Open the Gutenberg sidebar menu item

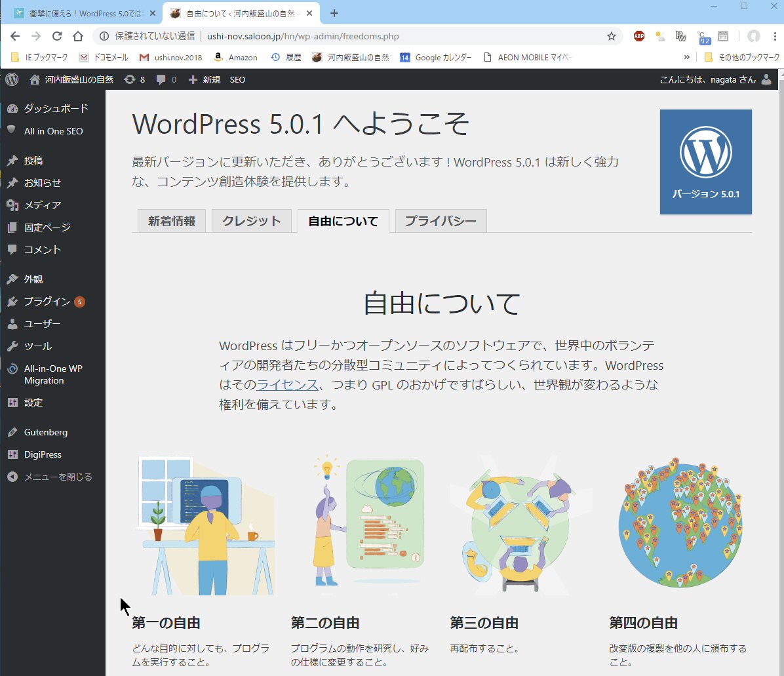point(46,432)
